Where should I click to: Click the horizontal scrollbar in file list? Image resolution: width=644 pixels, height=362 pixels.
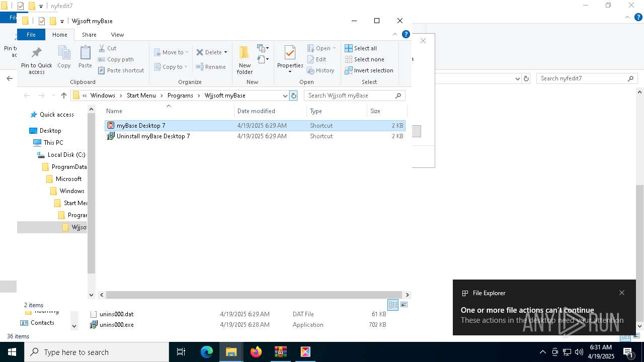pyautogui.click(x=254, y=295)
